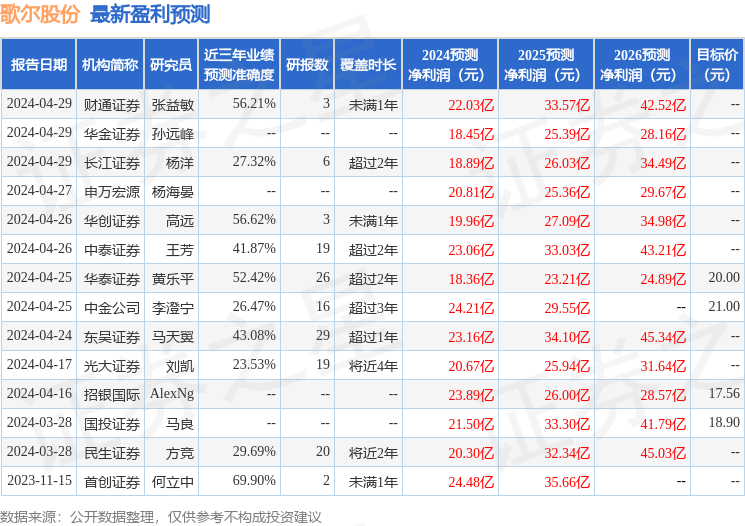Click the 研报数 column header
The image size is (745, 526).
click(307, 65)
